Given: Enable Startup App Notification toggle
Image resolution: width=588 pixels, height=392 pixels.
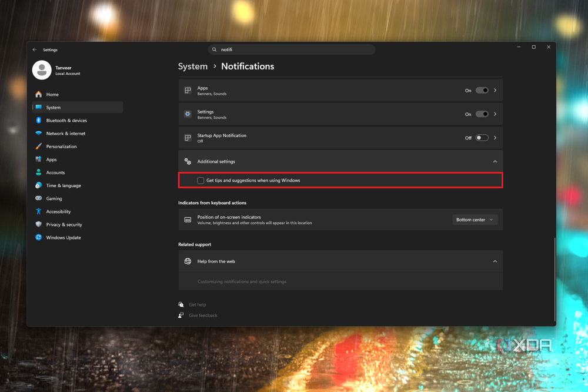Looking at the screenshot, I should coord(482,138).
